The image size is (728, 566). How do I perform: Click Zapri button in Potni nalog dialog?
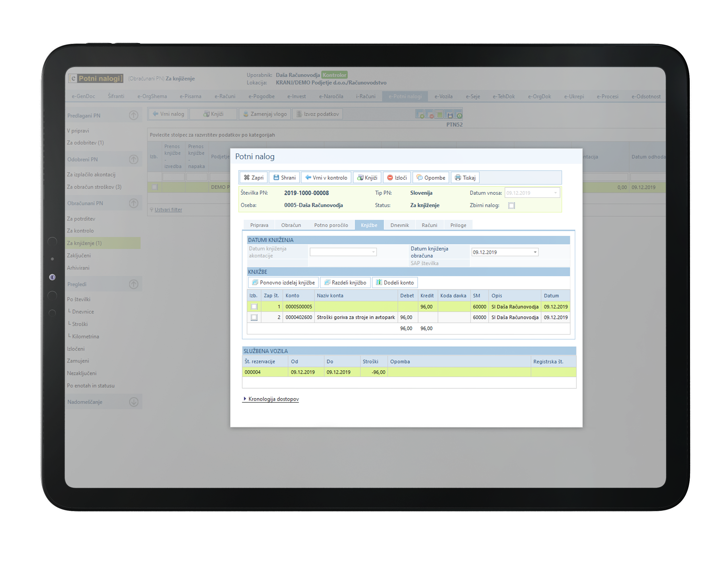[x=254, y=178]
